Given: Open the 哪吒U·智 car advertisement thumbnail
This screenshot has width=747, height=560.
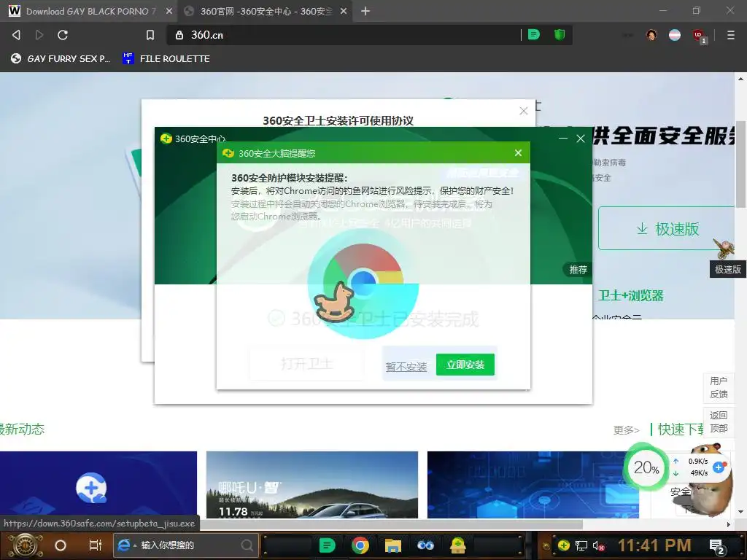Looking at the screenshot, I should click(x=312, y=485).
